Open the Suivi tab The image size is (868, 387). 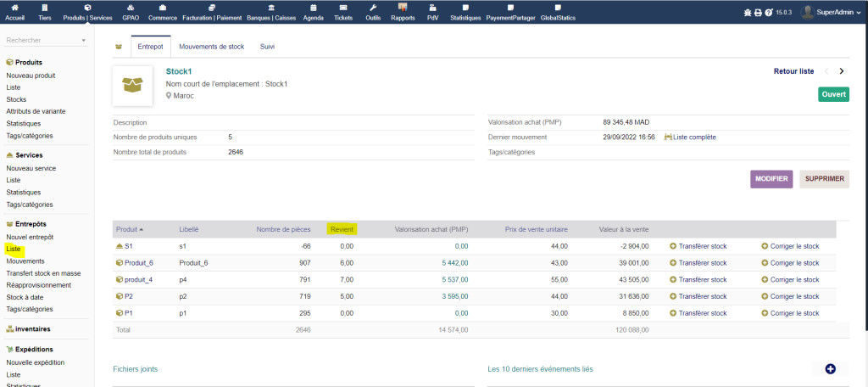(x=267, y=47)
